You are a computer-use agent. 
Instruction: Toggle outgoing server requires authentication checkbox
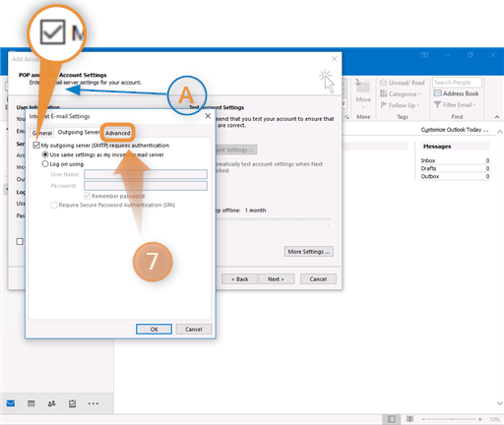point(36,146)
